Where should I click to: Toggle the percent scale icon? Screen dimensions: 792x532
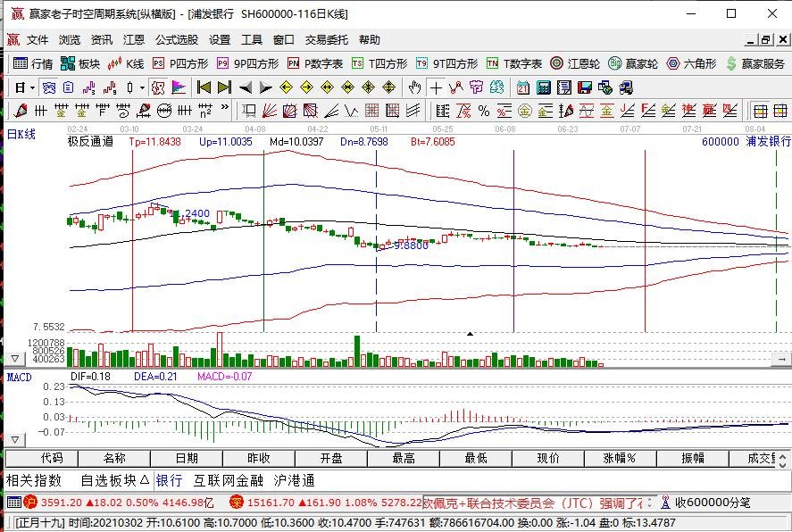point(484,110)
